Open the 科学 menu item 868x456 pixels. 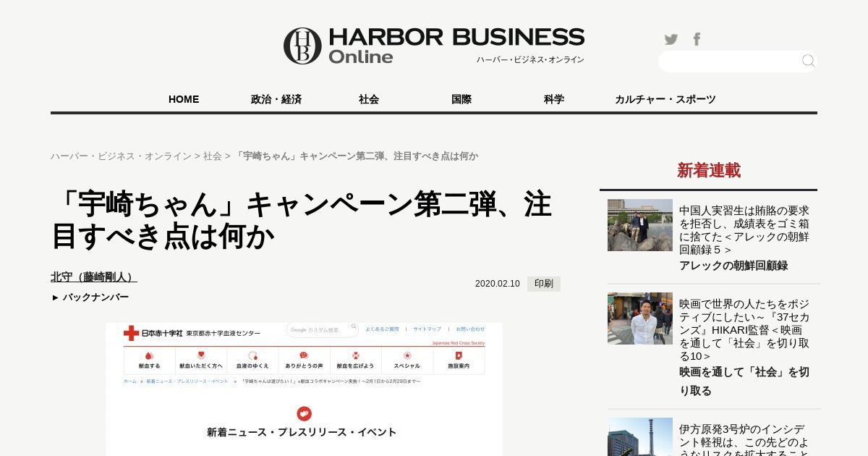554,99
